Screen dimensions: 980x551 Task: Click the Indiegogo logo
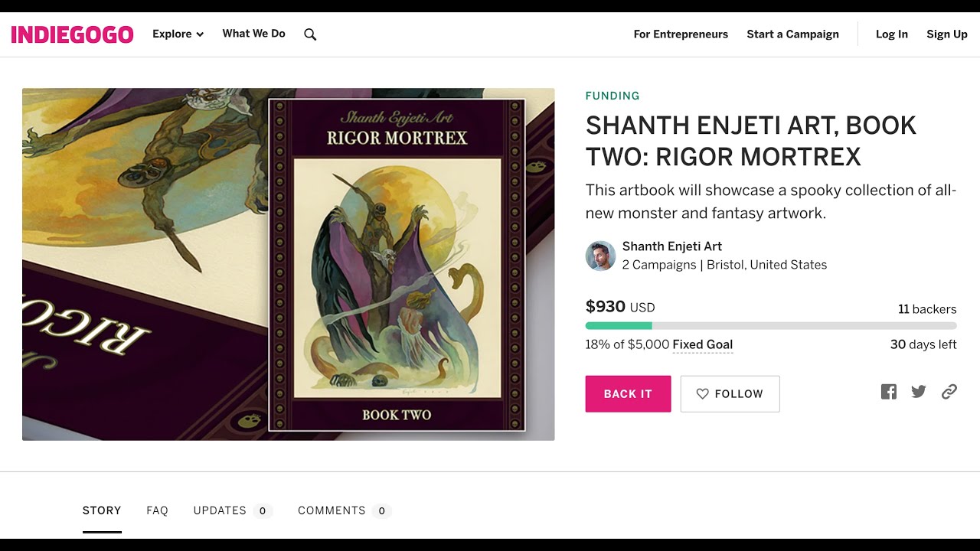pos(72,34)
